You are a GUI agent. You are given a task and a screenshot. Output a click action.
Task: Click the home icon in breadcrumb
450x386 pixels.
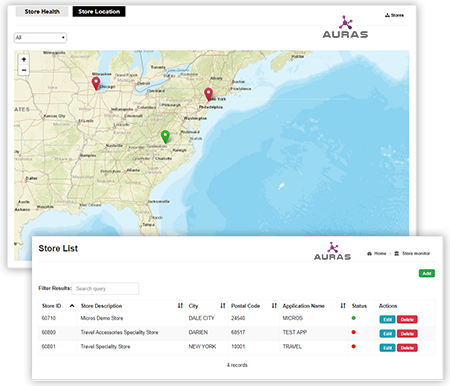pyautogui.click(x=369, y=254)
